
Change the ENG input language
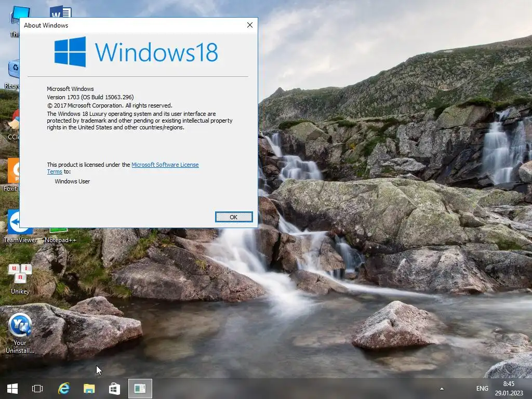coord(482,389)
